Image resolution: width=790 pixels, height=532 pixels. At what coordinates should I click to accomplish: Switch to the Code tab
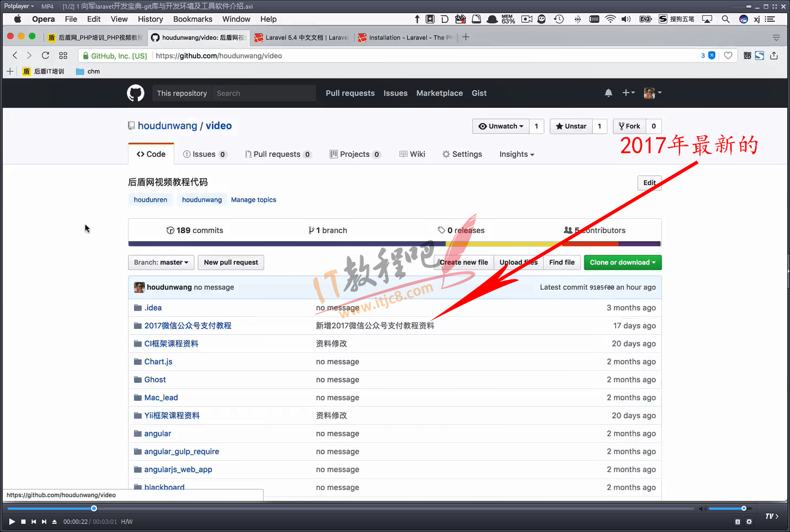[x=151, y=154]
